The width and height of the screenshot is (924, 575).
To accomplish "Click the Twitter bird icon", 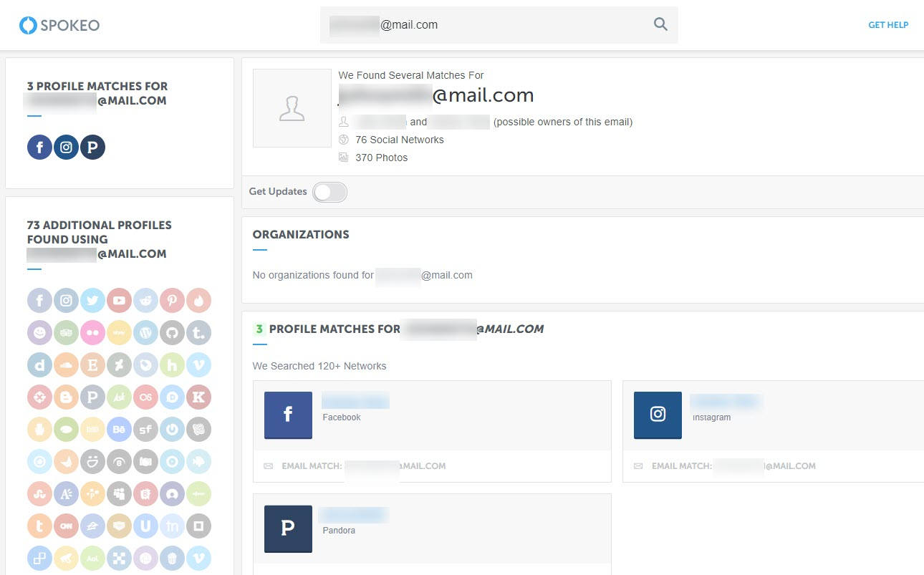I will click(x=92, y=301).
